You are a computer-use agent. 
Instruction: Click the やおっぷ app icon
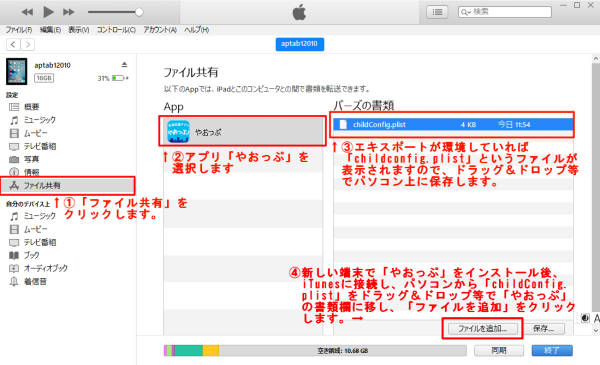point(178,132)
